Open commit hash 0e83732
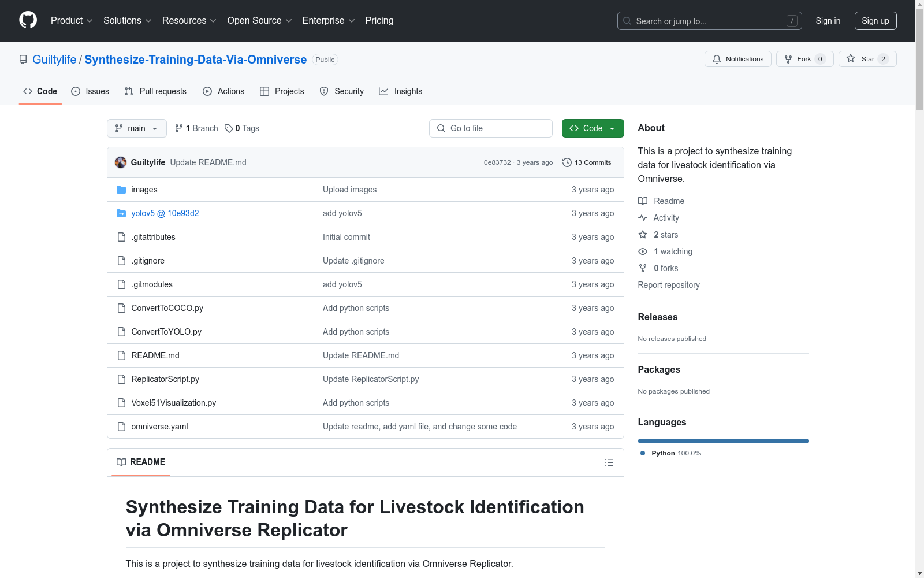The height and width of the screenshot is (578, 924). pyautogui.click(x=497, y=162)
